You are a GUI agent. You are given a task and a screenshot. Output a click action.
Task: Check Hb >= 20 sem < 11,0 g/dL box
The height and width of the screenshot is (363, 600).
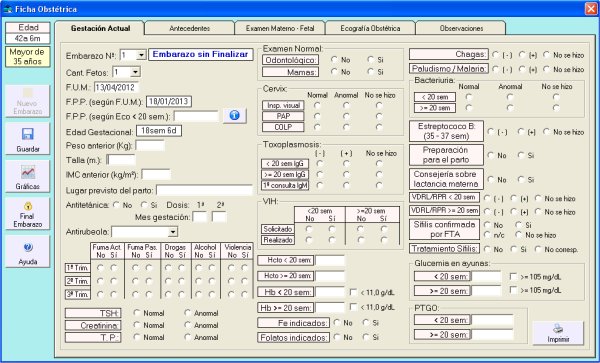353,307
